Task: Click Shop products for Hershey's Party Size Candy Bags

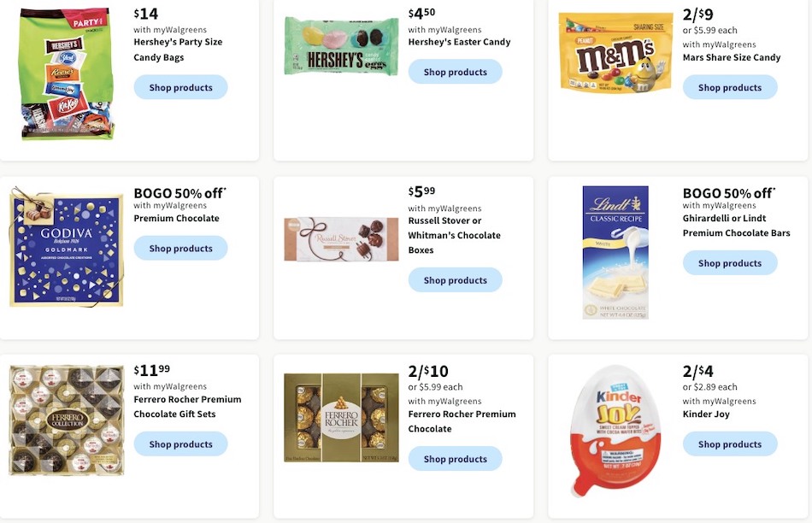Action: point(180,87)
